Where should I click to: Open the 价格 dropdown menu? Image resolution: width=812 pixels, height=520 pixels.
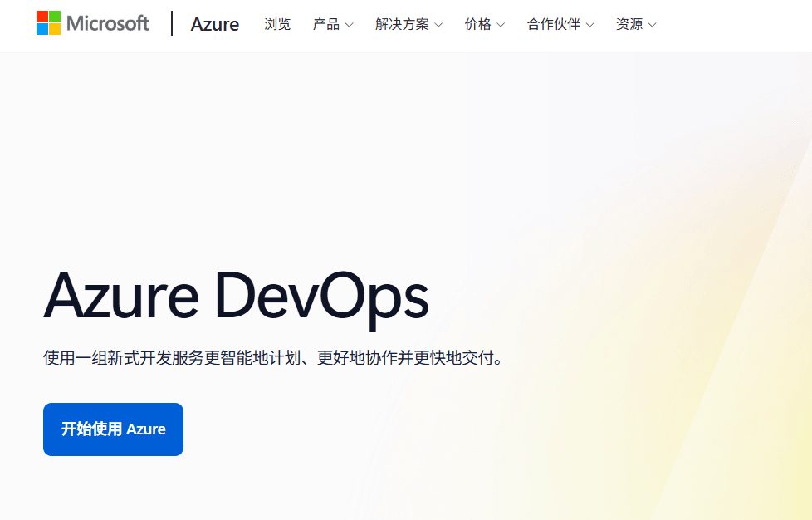click(x=484, y=24)
